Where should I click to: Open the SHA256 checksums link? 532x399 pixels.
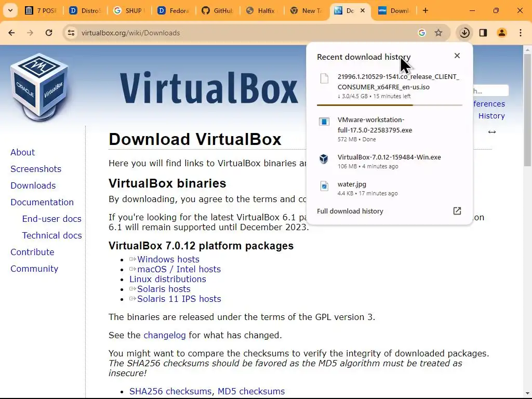coord(170,391)
